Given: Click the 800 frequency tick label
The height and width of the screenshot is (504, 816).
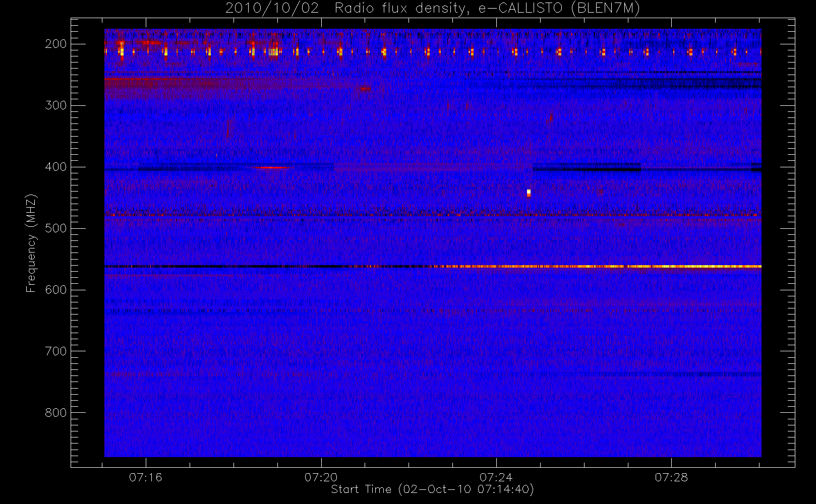Looking at the screenshot, I should pyautogui.click(x=56, y=413).
